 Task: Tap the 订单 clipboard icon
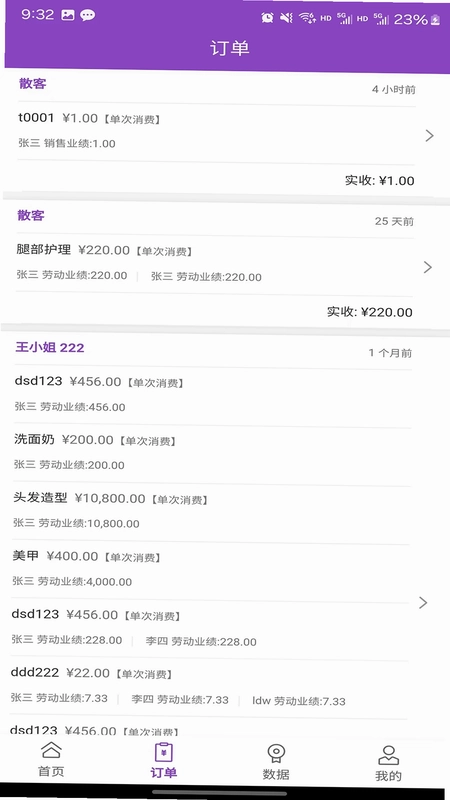click(163, 753)
